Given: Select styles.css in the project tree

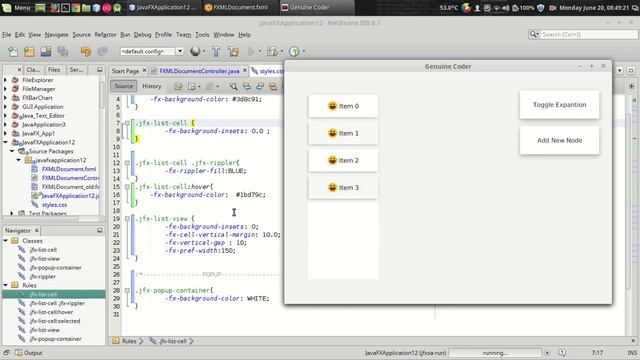Looking at the screenshot, I should pos(54,205).
